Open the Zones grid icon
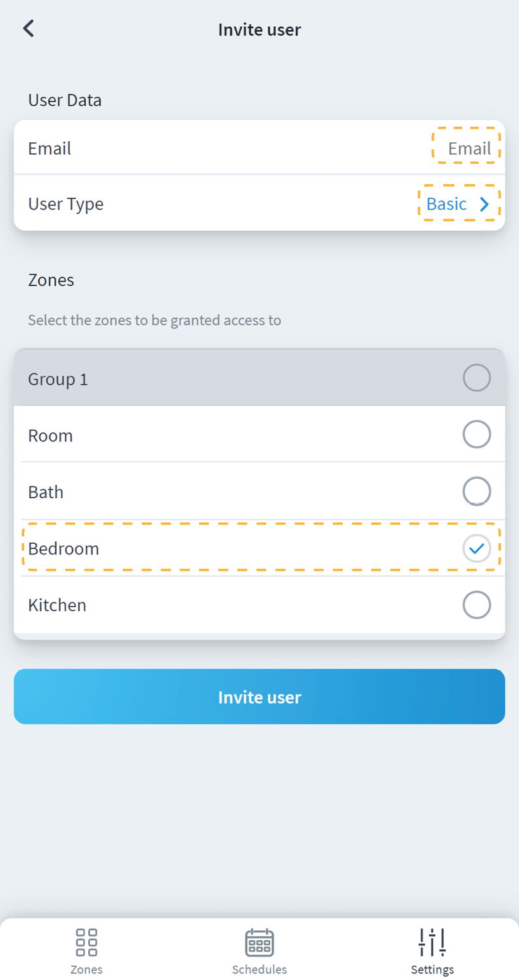The image size is (519, 980). [86, 942]
